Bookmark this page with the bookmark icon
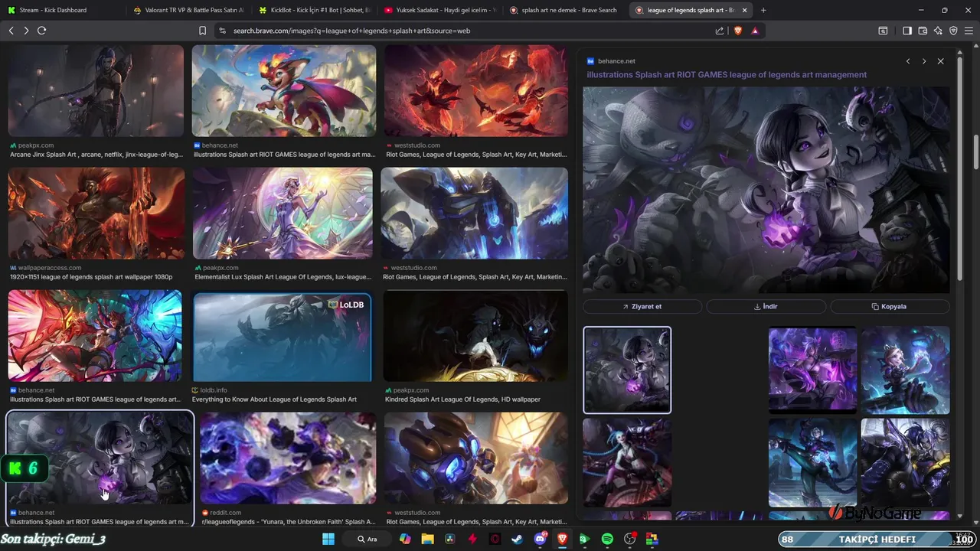 202,31
